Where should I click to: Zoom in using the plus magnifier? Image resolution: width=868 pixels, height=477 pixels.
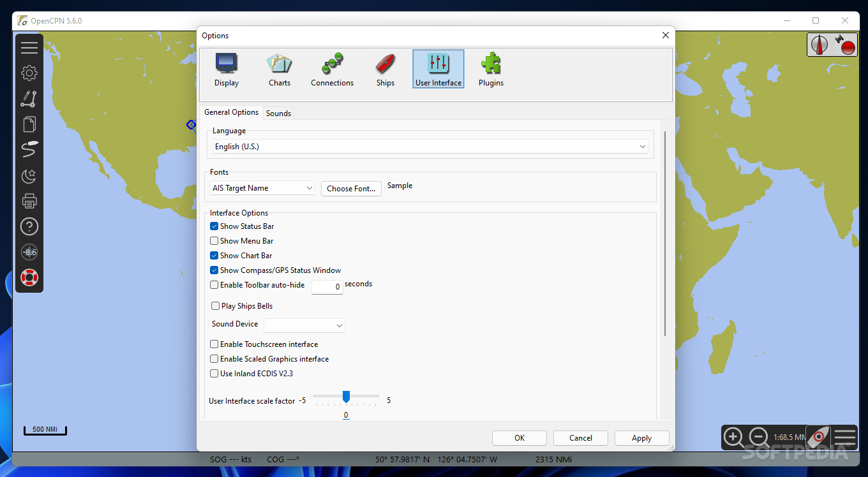pyautogui.click(x=733, y=437)
